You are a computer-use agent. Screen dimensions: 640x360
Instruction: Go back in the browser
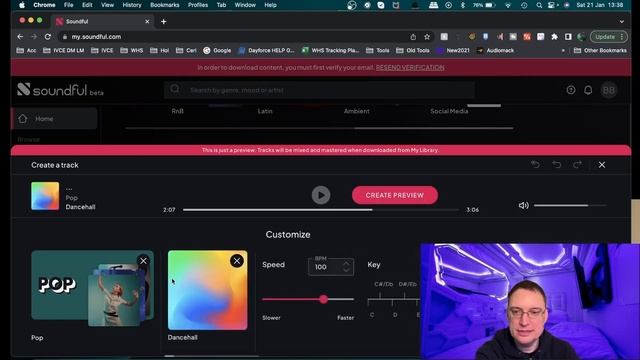(x=20, y=37)
